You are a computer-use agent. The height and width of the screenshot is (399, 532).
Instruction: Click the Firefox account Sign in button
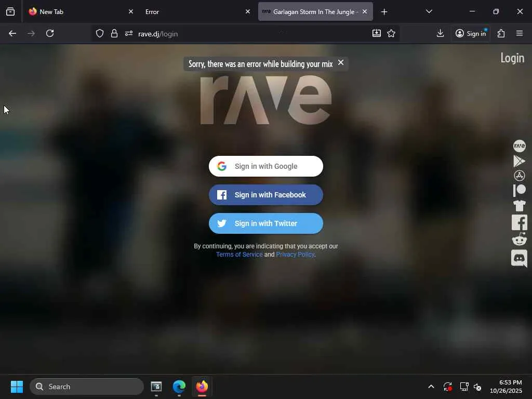point(471,33)
